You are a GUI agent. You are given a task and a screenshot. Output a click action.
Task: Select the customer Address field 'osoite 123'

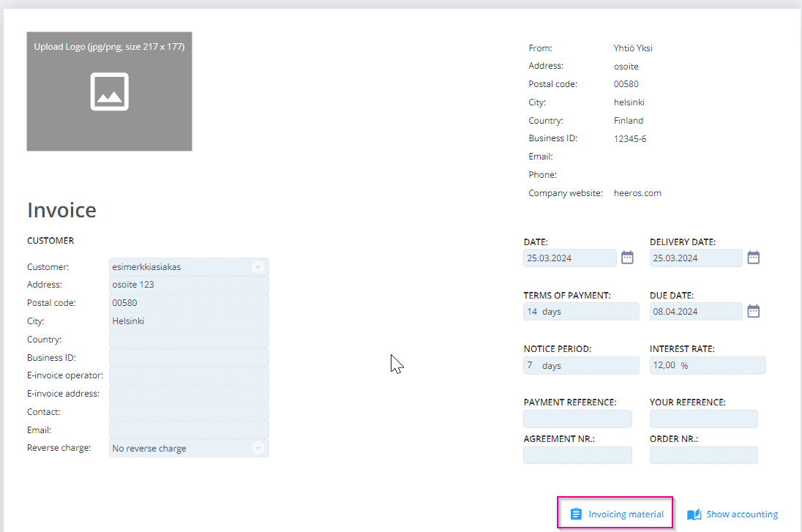tap(189, 285)
